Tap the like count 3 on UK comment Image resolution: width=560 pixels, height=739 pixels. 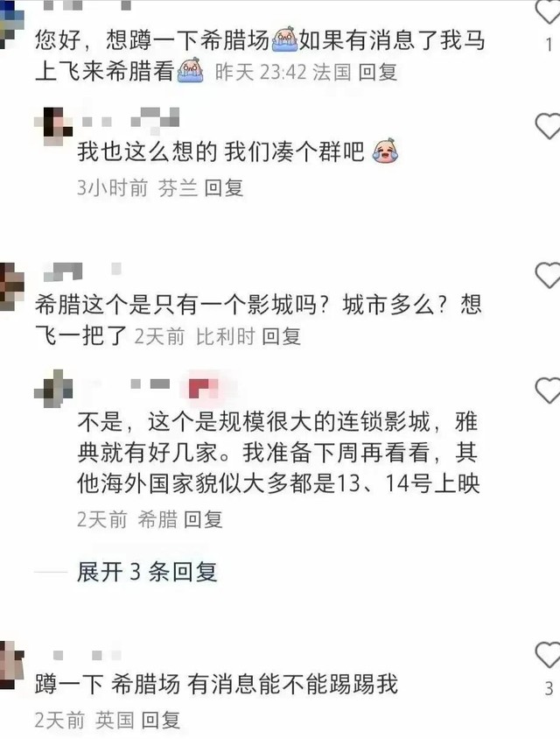(x=549, y=689)
